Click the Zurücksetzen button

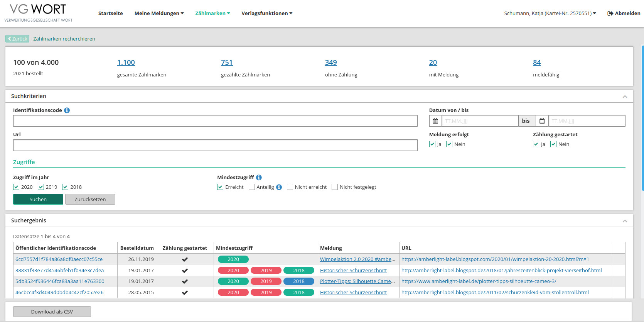(x=90, y=199)
